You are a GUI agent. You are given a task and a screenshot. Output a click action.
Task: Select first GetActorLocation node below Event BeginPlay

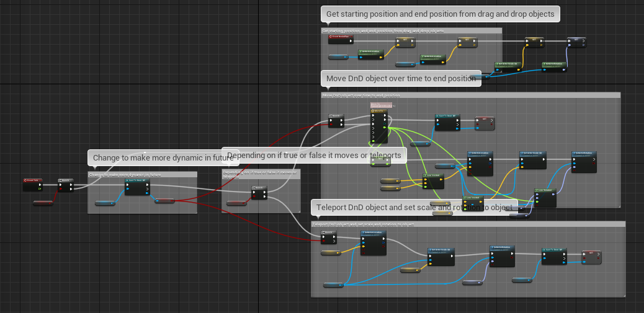point(371,55)
